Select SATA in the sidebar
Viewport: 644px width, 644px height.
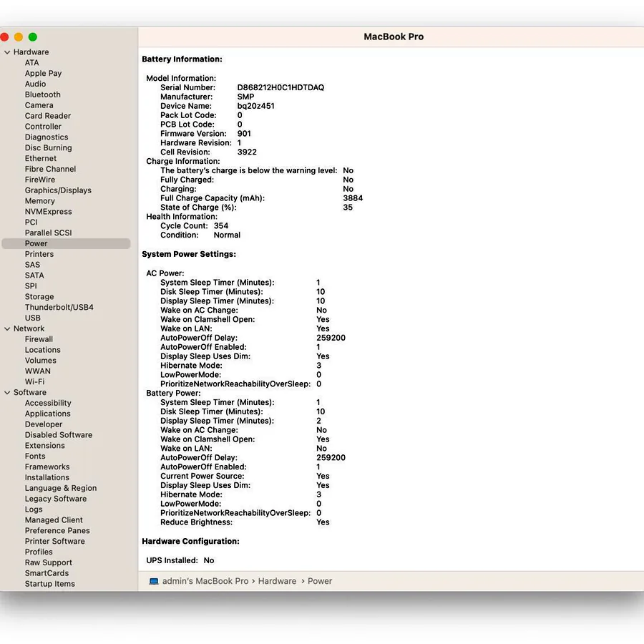[34, 275]
